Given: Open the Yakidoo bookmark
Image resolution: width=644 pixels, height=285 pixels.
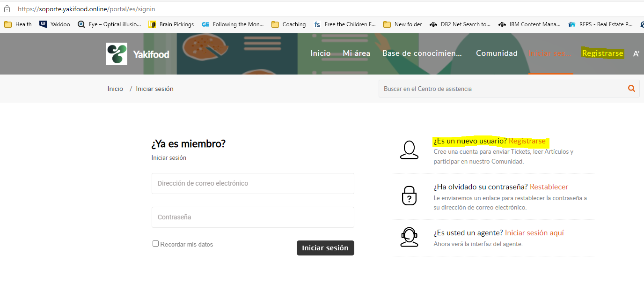Looking at the screenshot, I should click(x=55, y=24).
